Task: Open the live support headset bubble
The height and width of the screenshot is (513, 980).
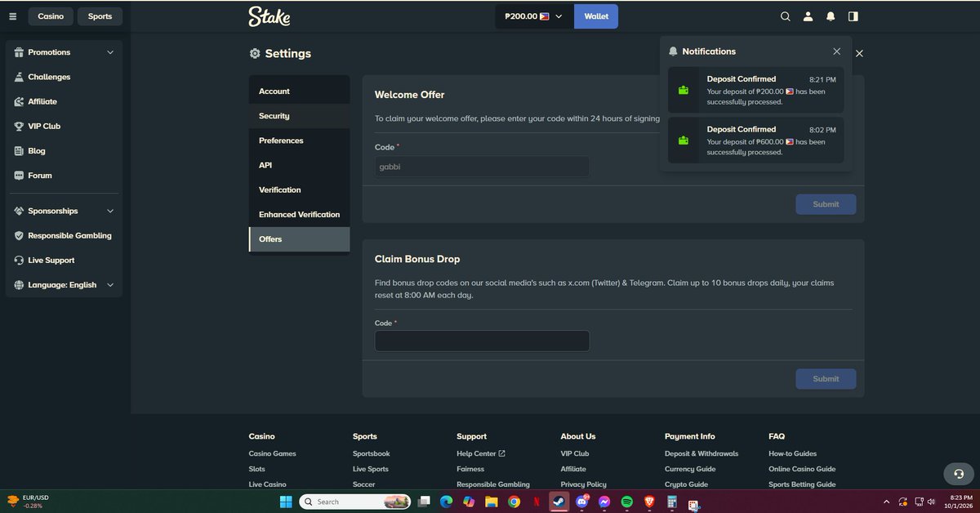Action: pos(959,474)
